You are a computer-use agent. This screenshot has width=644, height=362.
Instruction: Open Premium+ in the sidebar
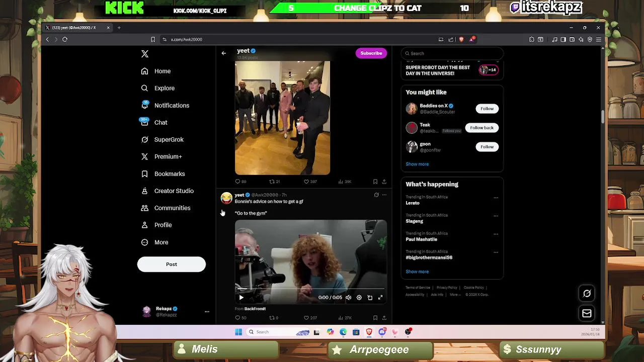click(x=161, y=157)
